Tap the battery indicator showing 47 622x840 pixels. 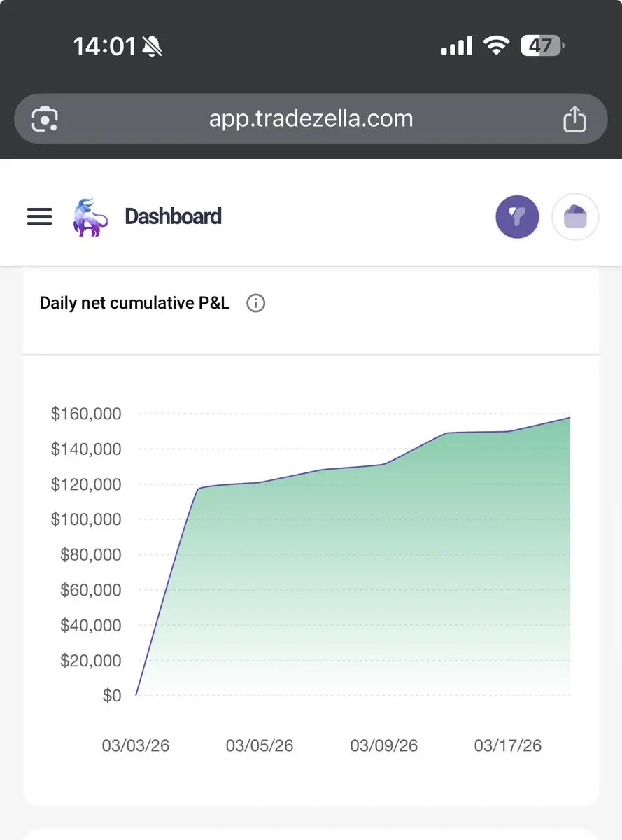[542, 47]
